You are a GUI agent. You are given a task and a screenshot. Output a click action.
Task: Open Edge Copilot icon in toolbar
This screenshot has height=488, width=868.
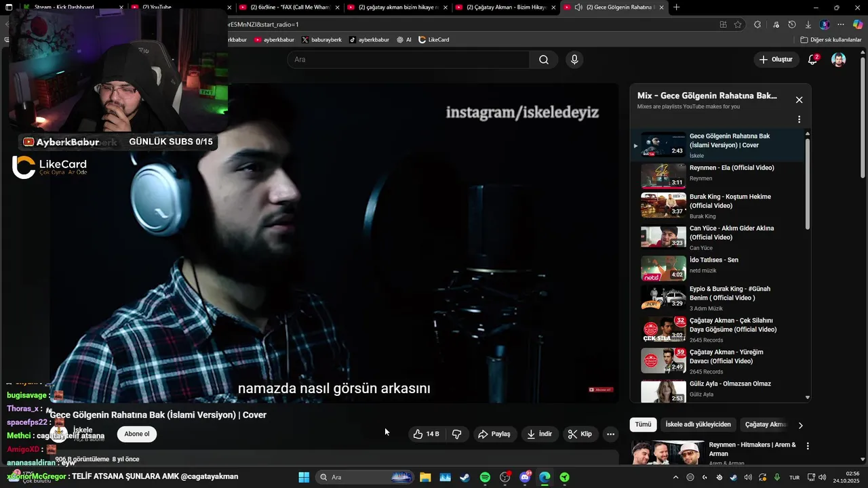[857, 24]
